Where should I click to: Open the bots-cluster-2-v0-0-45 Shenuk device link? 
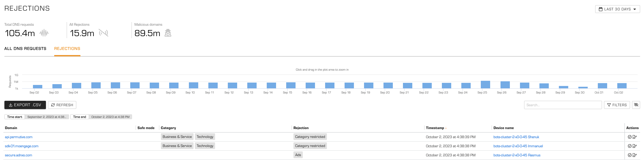click(x=516, y=137)
